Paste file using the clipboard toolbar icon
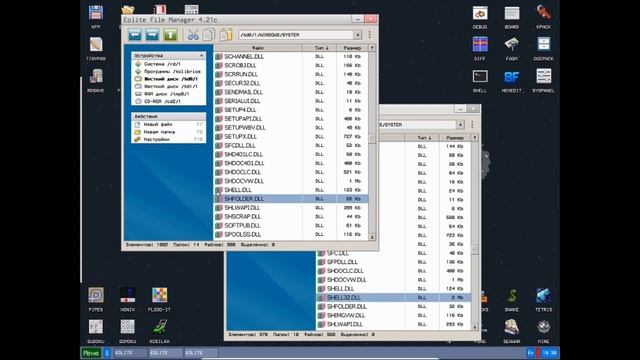640x360 pixels. pos(226,35)
